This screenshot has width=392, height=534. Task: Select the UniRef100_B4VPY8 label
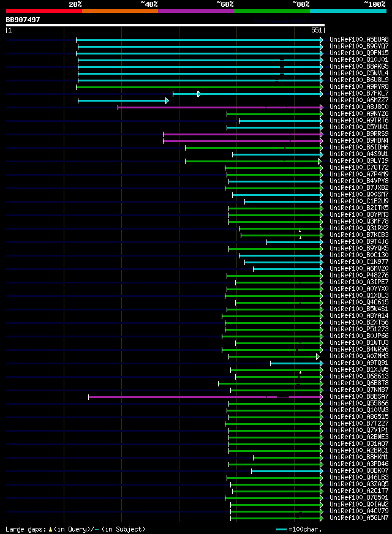click(x=359, y=181)
